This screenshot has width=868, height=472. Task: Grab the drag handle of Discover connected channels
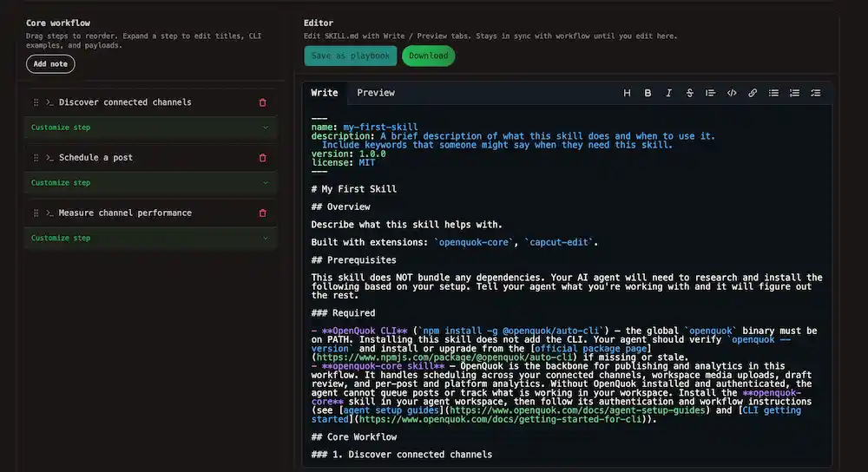pyautogui.click(x=36, y=102)
